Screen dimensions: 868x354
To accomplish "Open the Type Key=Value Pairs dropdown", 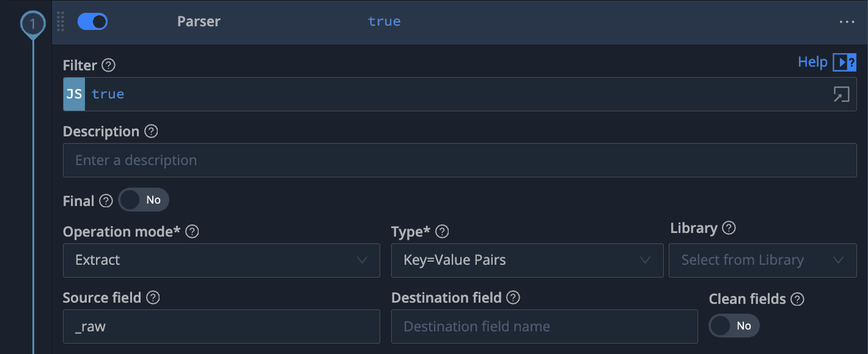I will pyautogui.click(x=527, y=260).
